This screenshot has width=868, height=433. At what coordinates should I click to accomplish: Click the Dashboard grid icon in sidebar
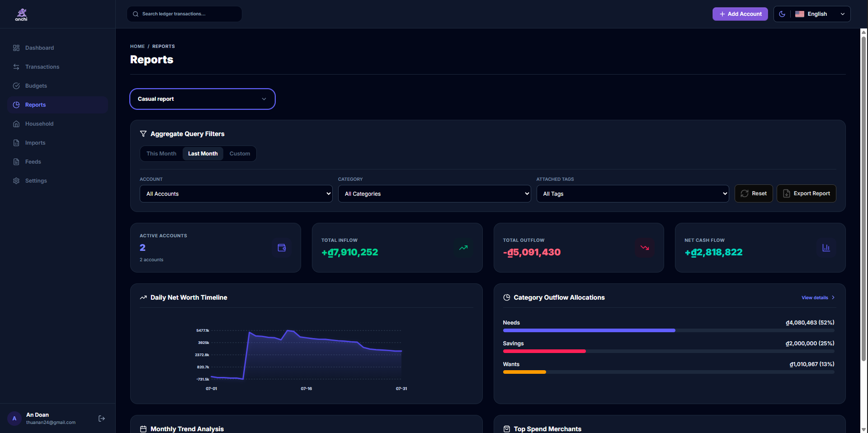16,48
